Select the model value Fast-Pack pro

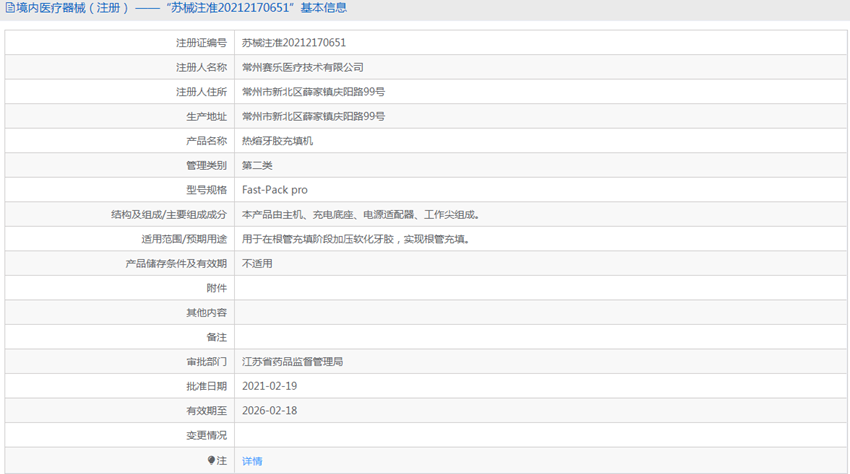click(x=275, y=190)
